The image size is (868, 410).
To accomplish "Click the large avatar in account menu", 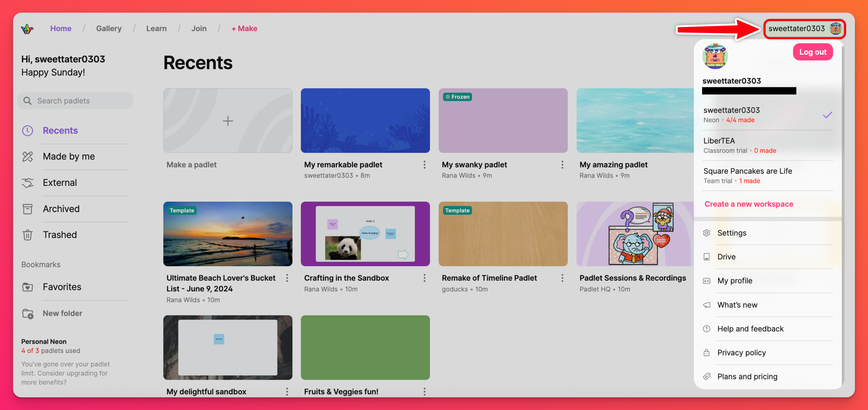I will pyautogui.click(x=715, y=56).
